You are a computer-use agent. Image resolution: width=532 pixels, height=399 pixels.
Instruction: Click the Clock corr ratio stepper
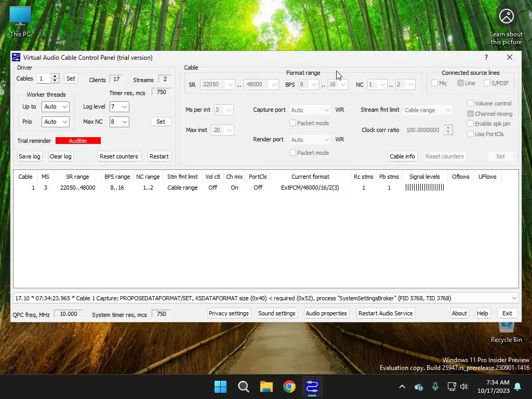coord(448,130)
